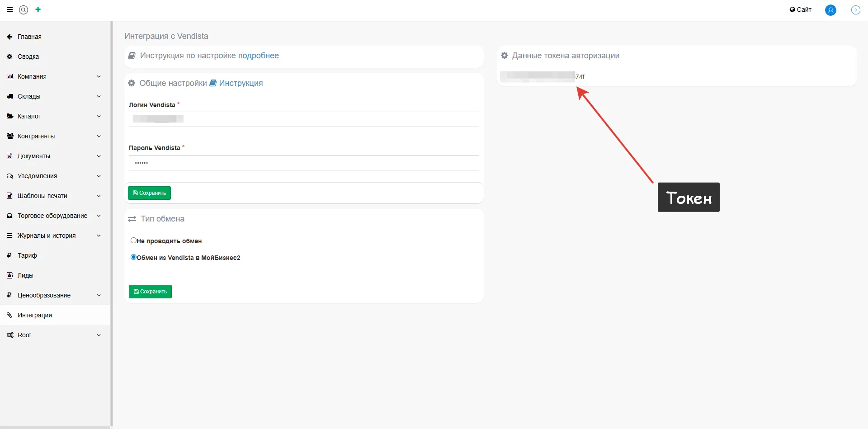Viewport: 868px width, 429px height.
Task: Click the search icon in top bar
Action: (24, 9)
